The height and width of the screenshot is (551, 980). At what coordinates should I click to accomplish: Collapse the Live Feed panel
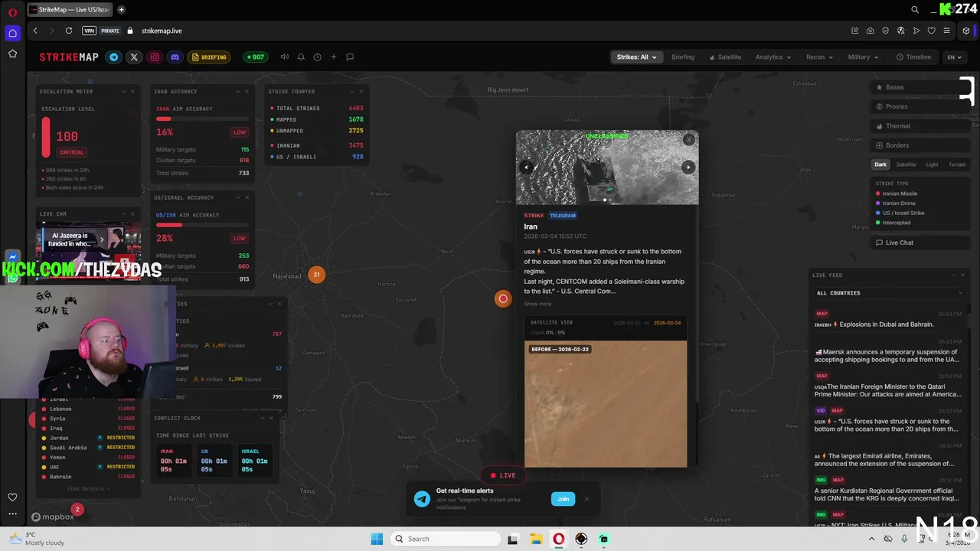[x=953, y=275]
